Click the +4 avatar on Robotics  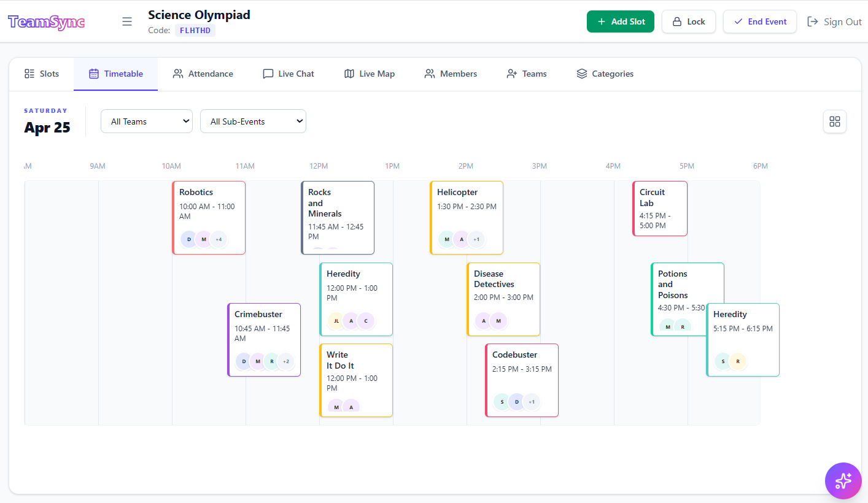coord(219,239)
